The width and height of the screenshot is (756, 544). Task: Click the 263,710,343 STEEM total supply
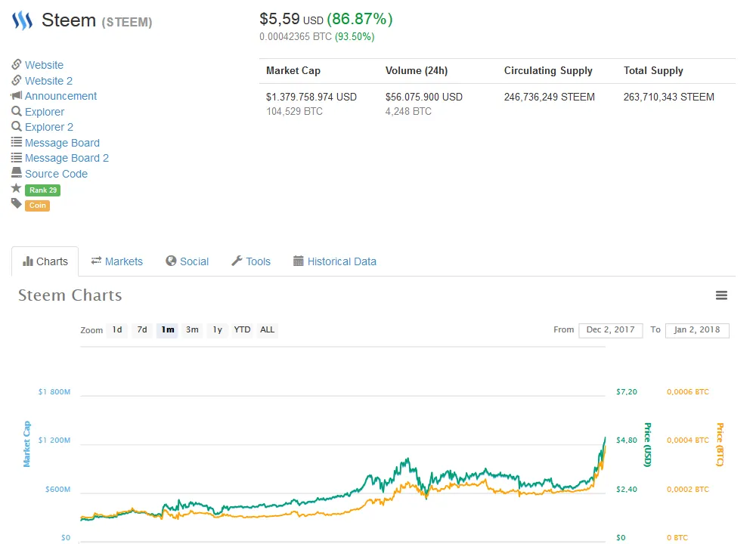pyautogui.click(x=669, y=97)
